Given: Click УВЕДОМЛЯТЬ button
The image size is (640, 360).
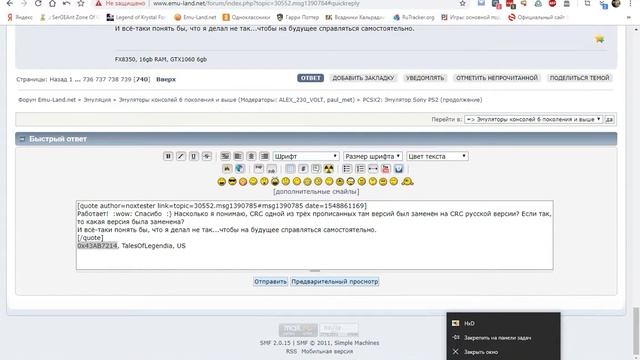Looking at the screenshot, I should [x=425, y=78].
